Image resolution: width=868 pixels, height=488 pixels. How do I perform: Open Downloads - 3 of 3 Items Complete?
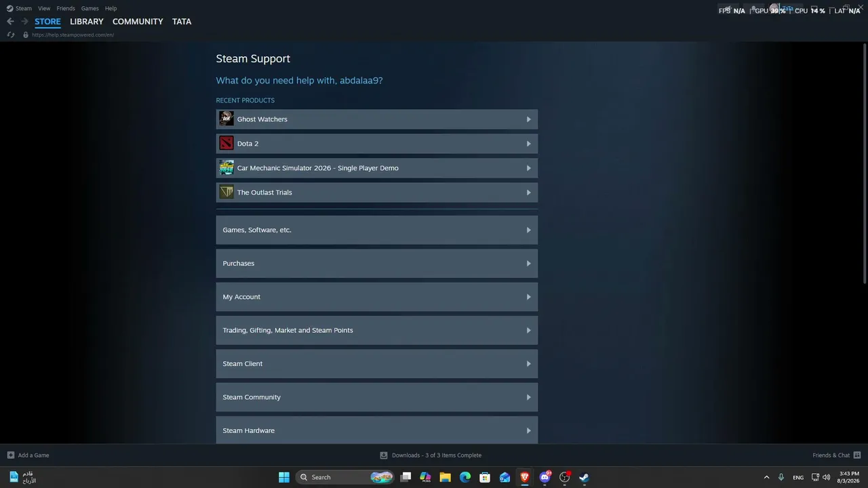pos(437,455)
